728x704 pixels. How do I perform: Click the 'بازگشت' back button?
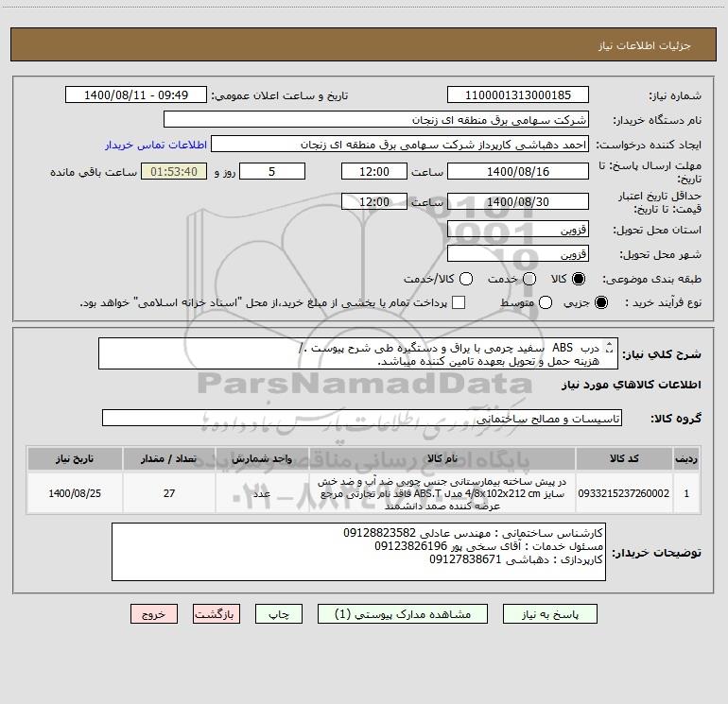217,614
